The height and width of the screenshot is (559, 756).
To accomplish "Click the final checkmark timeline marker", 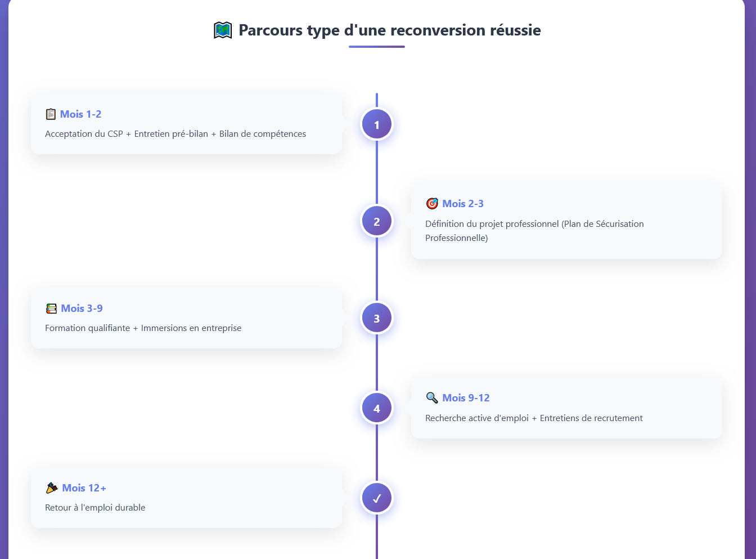I will pos(377,498).
